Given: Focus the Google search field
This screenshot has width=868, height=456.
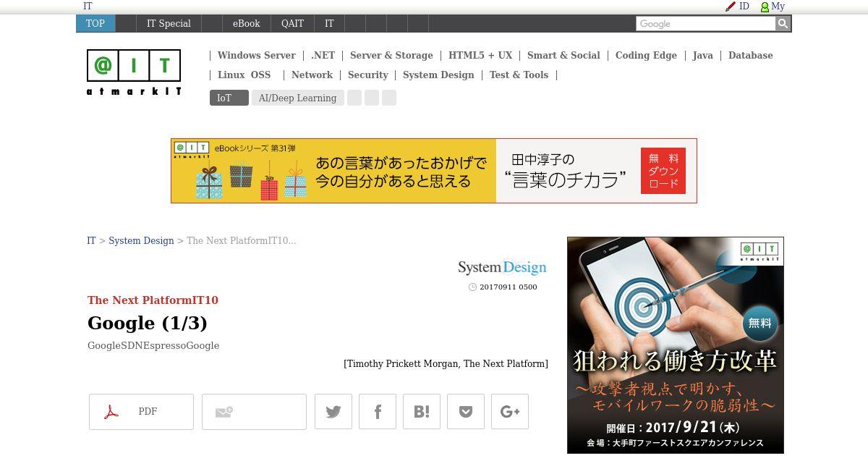Looking at the screenshot, I should [705, 24].
